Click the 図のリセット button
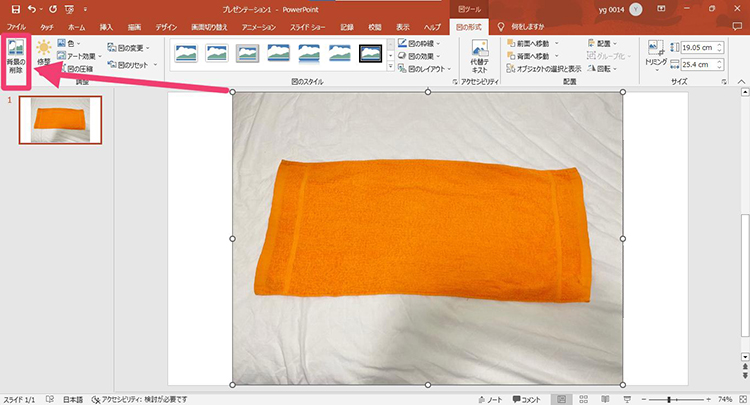 tap(130, 65)
